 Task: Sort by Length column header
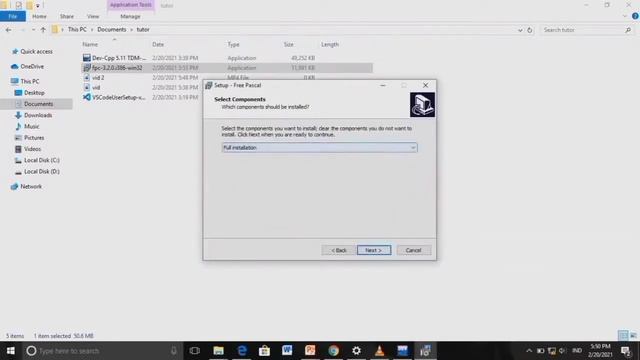[x=330, y=44]
